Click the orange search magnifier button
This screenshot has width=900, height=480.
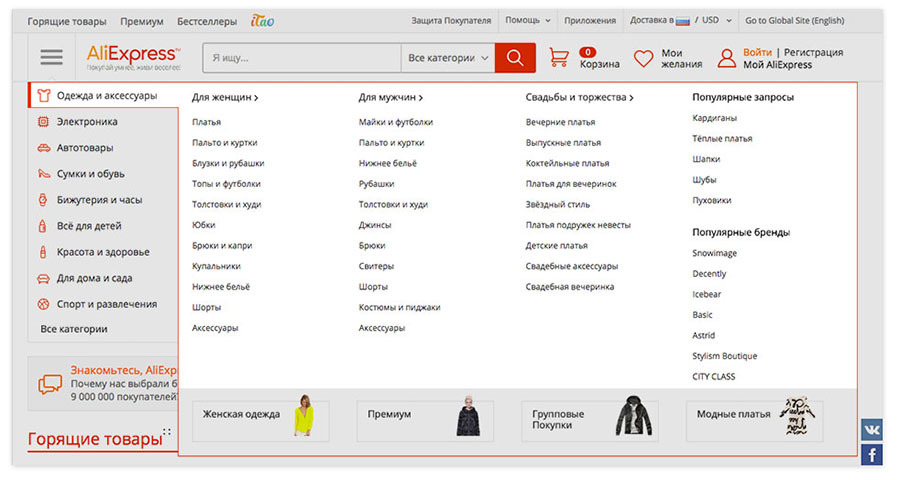pyautogui.click(x=515, y=58)
